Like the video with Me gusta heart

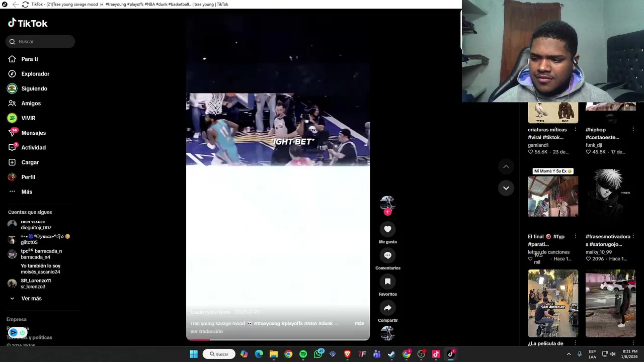click(387, 229)
